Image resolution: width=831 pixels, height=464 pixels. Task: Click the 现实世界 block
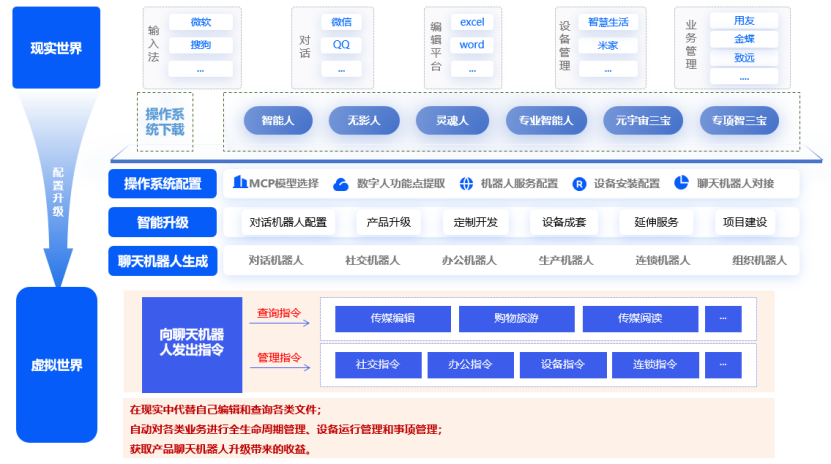(x=56, y=47)
